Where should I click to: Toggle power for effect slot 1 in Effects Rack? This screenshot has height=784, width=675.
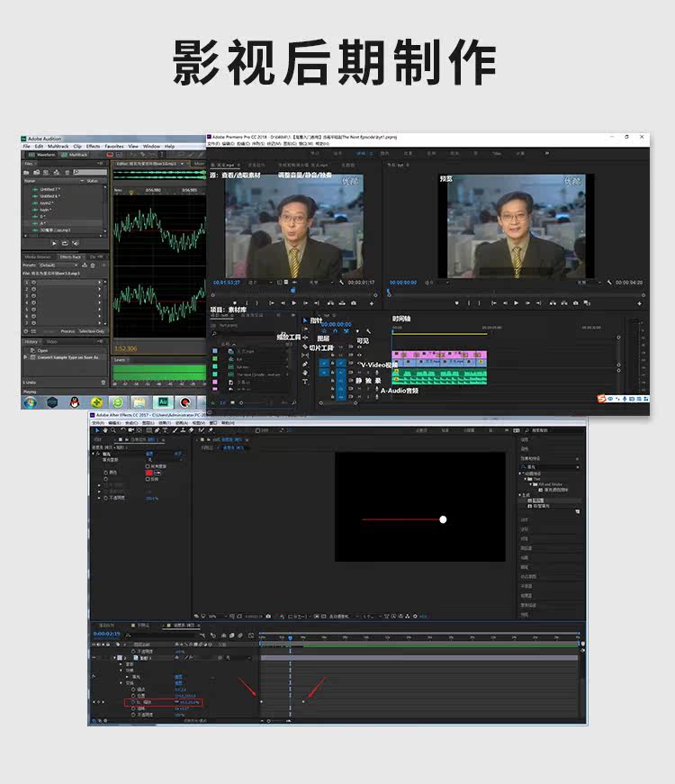coord(33,283)
